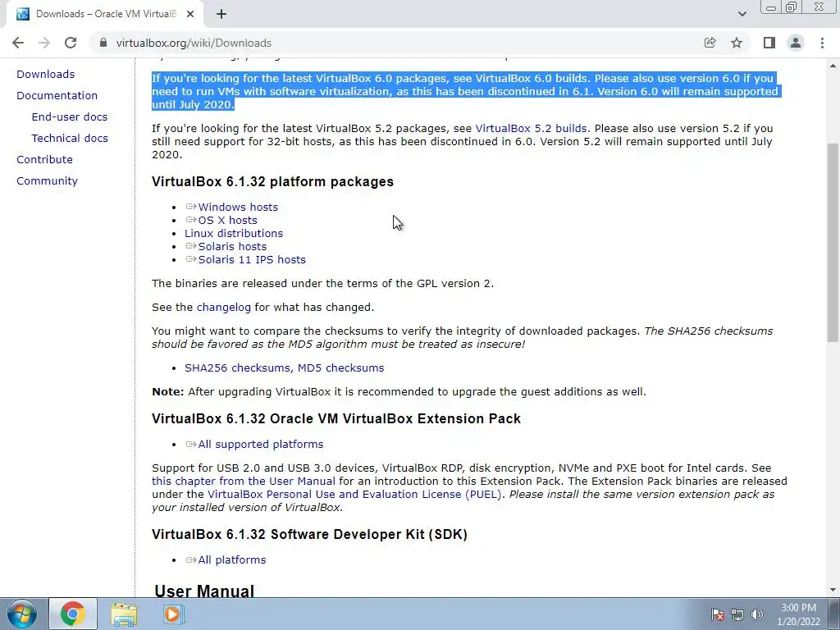Download the SDK All platforms link
This screenshot has height=630, width=840.
(x=232, y=559)
